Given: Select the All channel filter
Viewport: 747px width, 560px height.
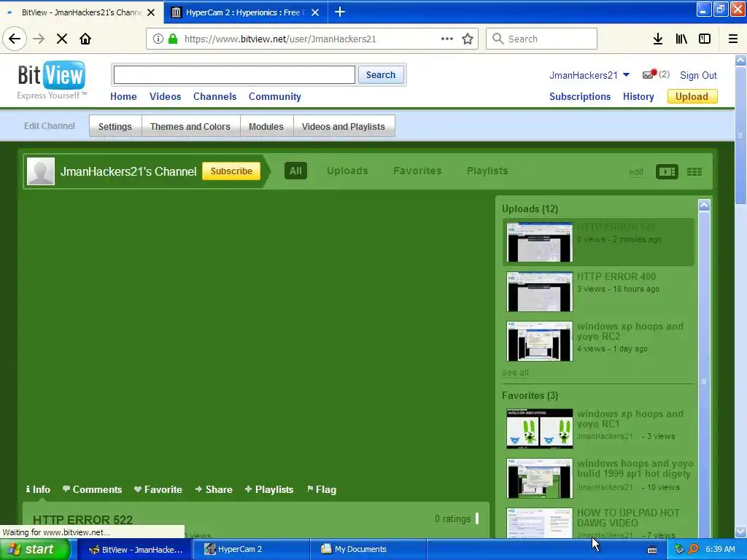Looking at the screenshot, I should tap(295, 171).
